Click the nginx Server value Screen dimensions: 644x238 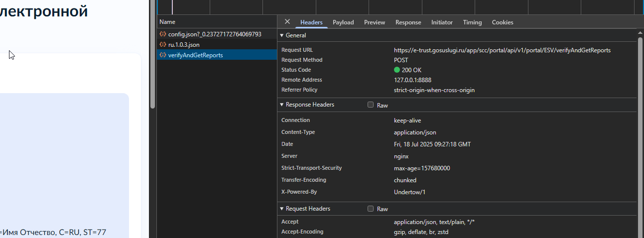click(x=401, y=156)
